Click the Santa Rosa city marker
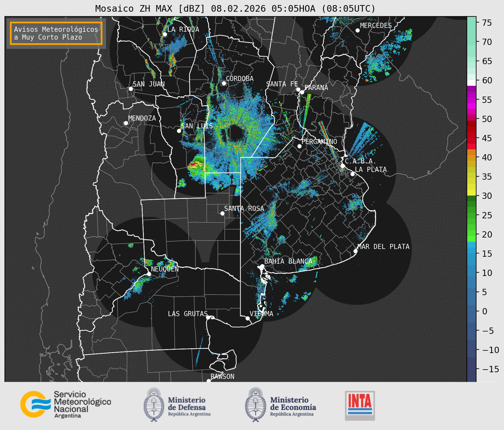 pos(222,213)
